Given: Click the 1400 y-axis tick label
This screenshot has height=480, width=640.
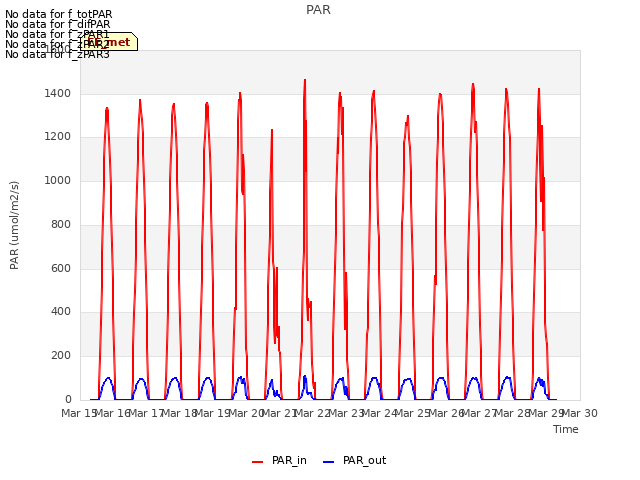Looking at the screenshot, I should 58,93.
